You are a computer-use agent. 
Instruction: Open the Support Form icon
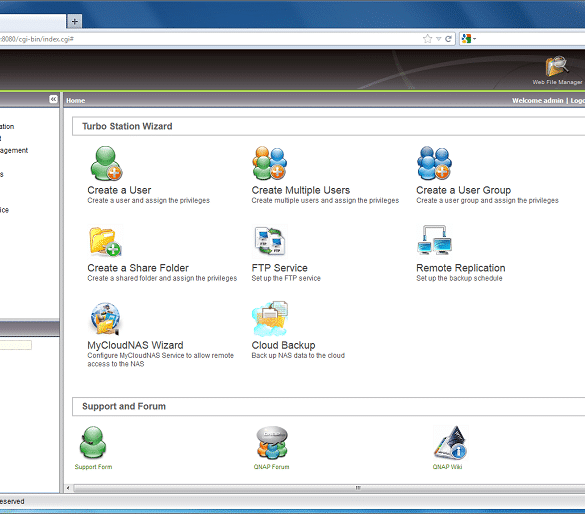(93, 442)
